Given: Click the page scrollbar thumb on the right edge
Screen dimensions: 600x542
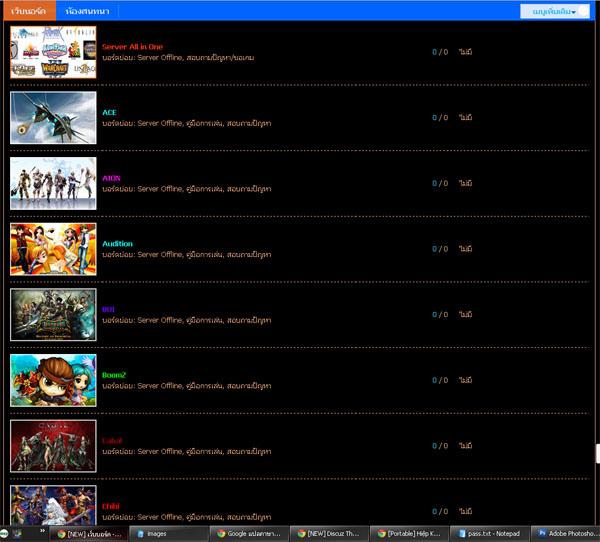Looking at the screenshot, I should (x=598, y=454).
